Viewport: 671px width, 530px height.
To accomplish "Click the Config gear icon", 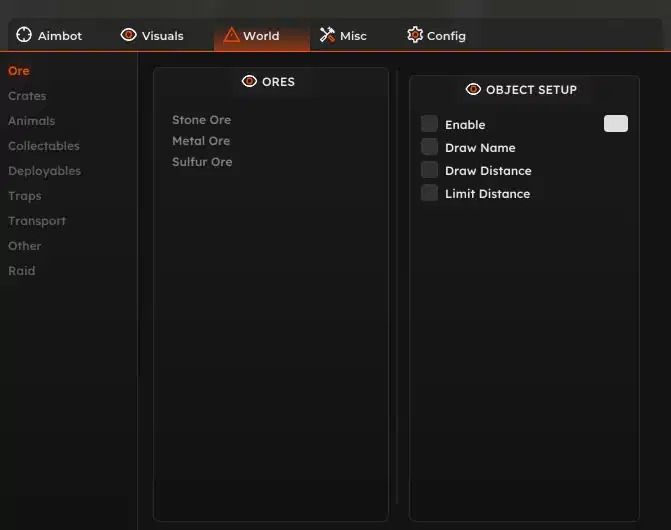I will 415,35.
